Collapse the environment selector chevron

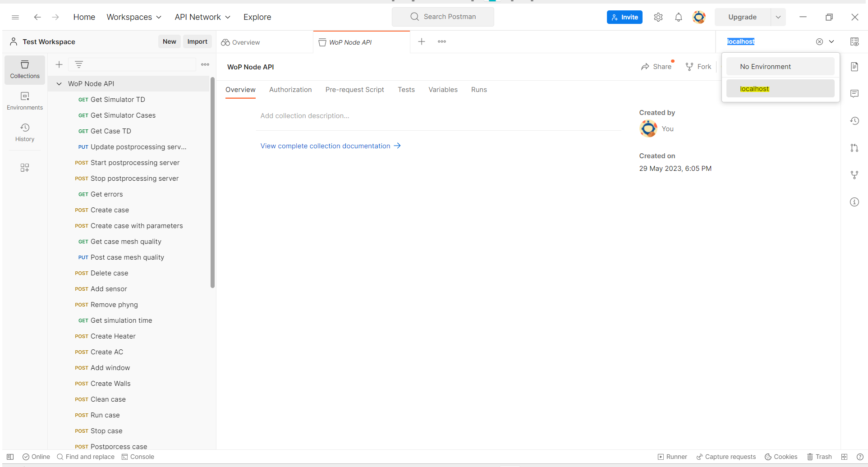point(831,41)
